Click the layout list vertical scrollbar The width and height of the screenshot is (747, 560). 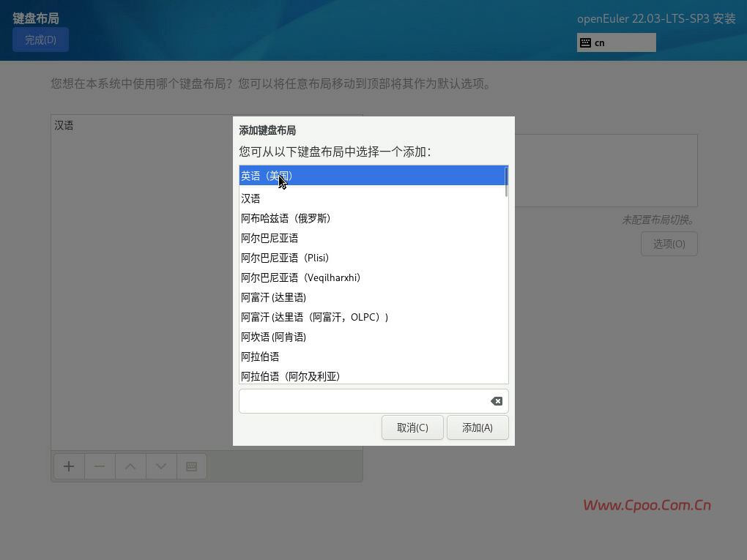506,182
